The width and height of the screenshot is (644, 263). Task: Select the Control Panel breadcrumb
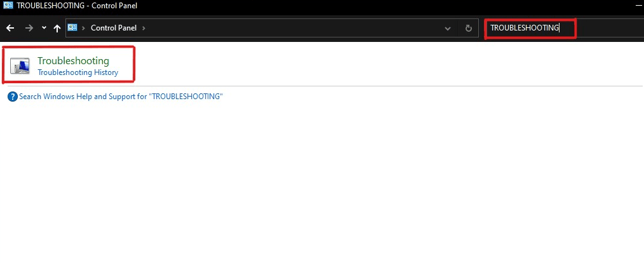click(x=113, y=28)
